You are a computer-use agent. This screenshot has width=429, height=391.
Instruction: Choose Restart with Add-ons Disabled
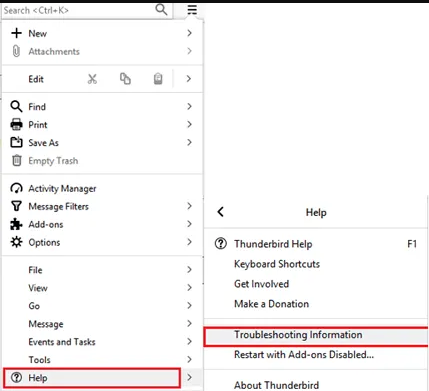(316, 355)
